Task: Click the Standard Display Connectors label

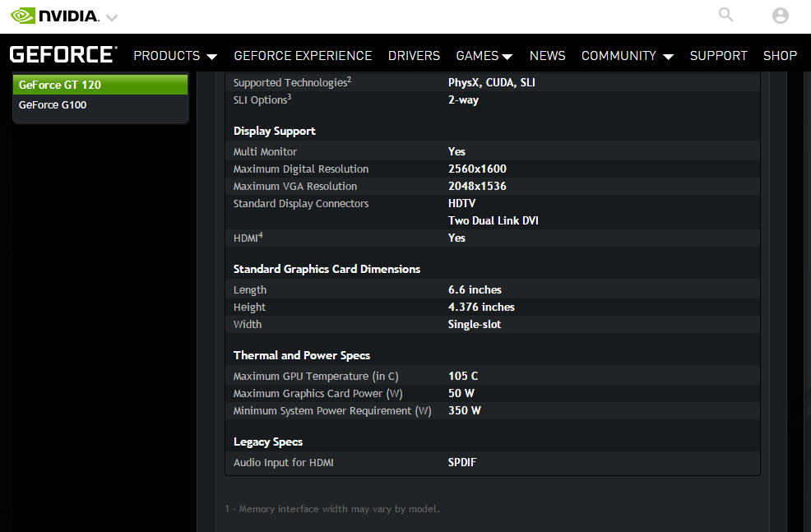Action: [300, 204]
